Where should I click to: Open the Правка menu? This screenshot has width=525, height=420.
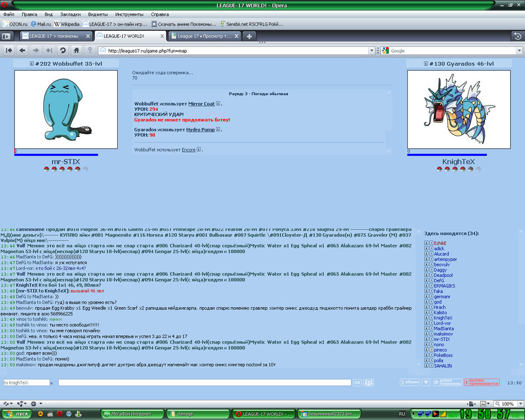coord(29,14)
